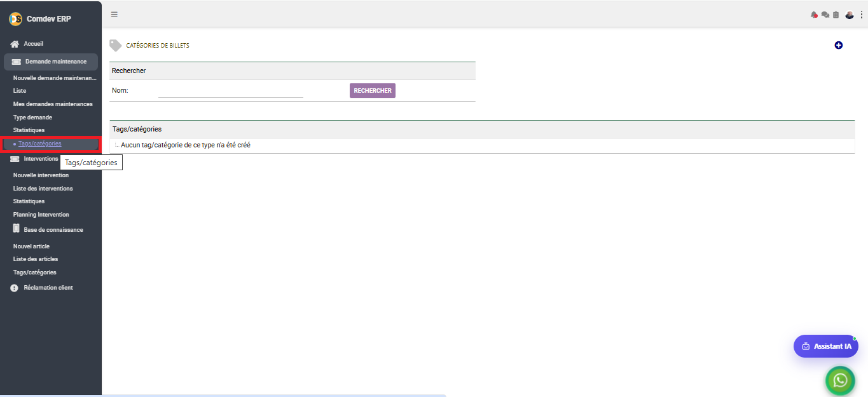
Task: Open the clipboard tasks icon
Action: pyautogui.click(x=836, y=15)
